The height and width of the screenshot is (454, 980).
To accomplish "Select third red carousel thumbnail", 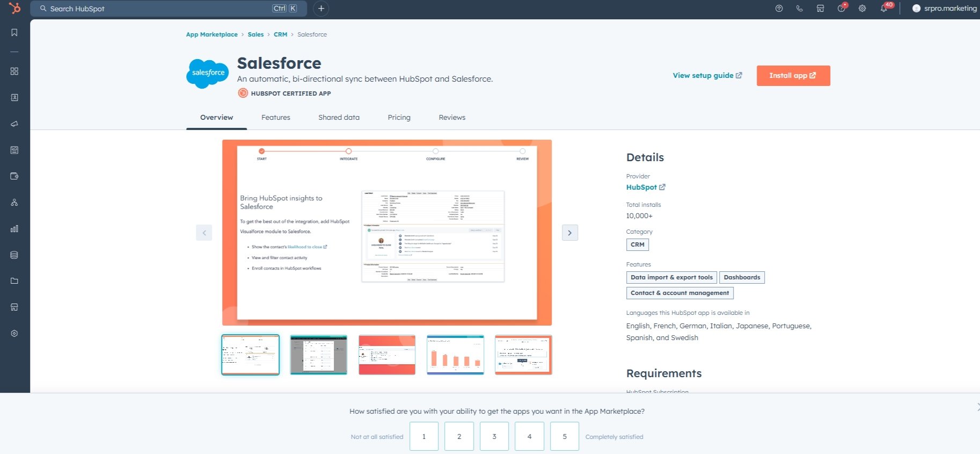I will 387,355.
